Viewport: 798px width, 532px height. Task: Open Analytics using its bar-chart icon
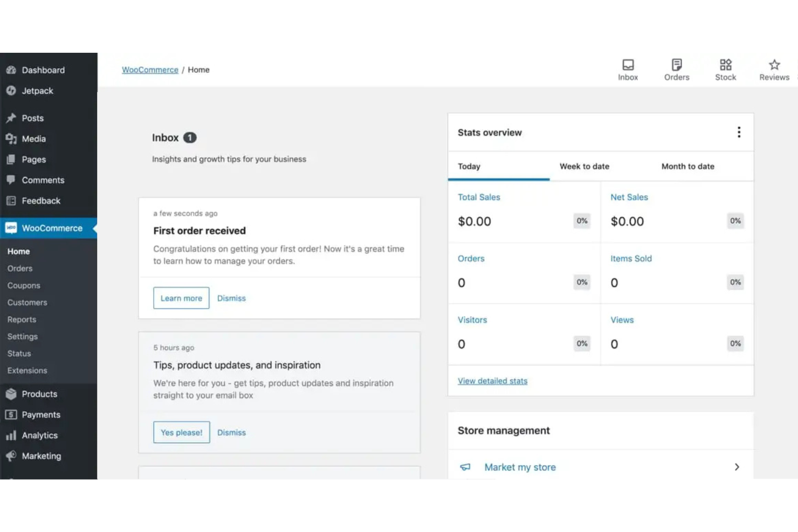[11, 435]
